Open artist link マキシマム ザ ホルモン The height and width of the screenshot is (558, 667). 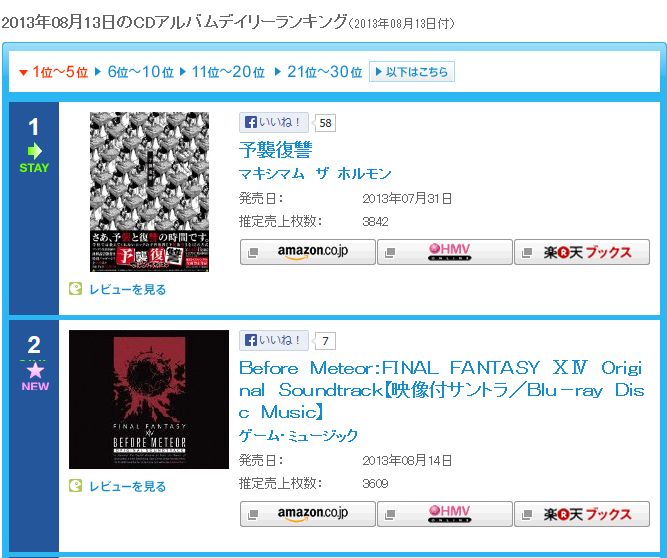point(315,174)
